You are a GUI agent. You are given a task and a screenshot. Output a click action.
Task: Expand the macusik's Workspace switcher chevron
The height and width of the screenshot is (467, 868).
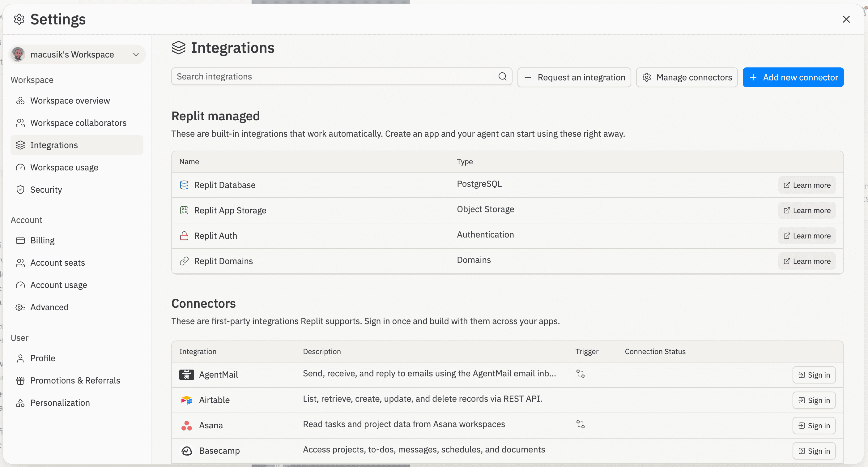tap(136, 54)
